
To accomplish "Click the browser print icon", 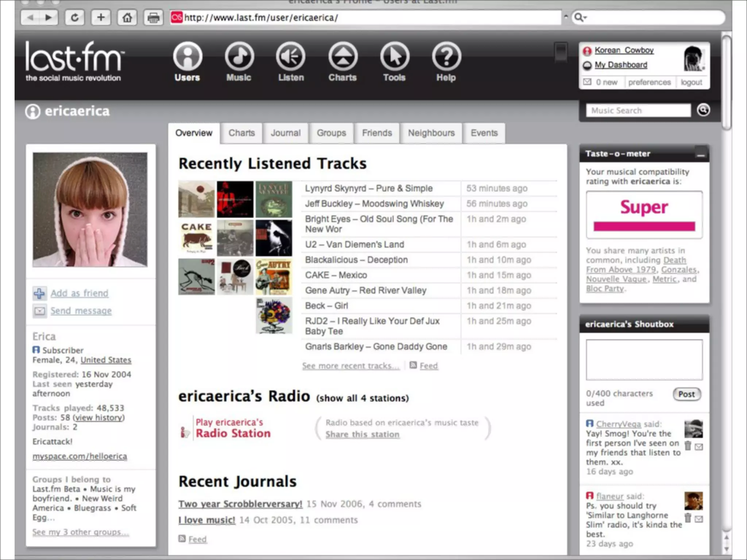I will (x=153, y=17).
